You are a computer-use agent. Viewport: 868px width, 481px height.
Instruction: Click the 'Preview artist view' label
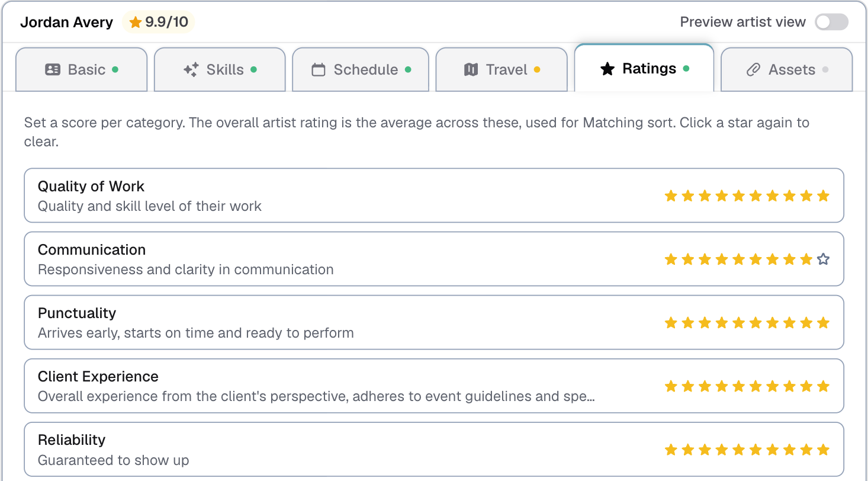point(742,23)
